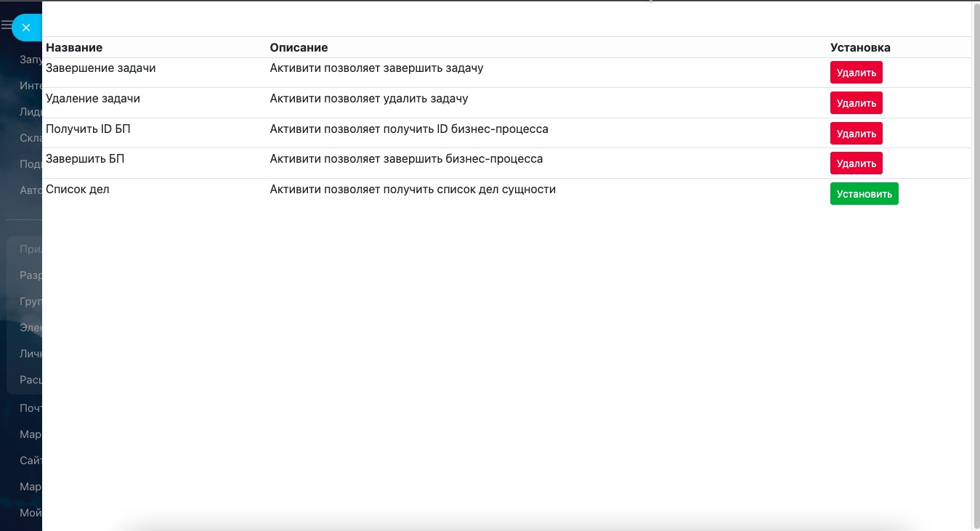Delete the Завершение задачи activity

856,73
